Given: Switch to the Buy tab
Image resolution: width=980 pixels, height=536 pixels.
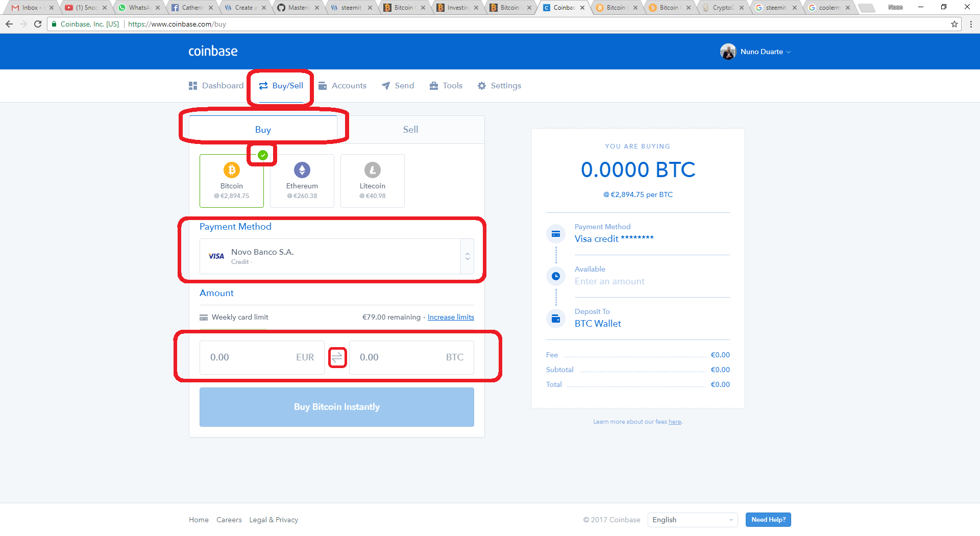Looking at the screenshot, I should (x=263, y=130).
